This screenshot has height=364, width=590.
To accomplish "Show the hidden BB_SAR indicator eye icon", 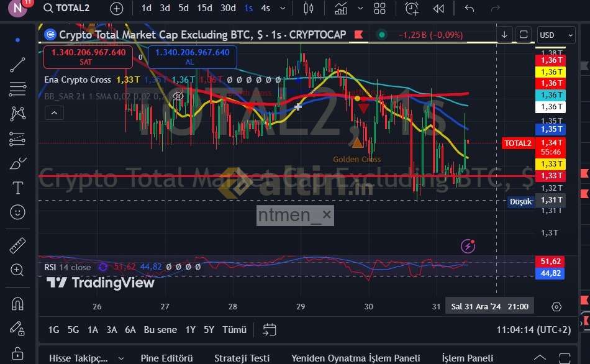I will (178, 96).
